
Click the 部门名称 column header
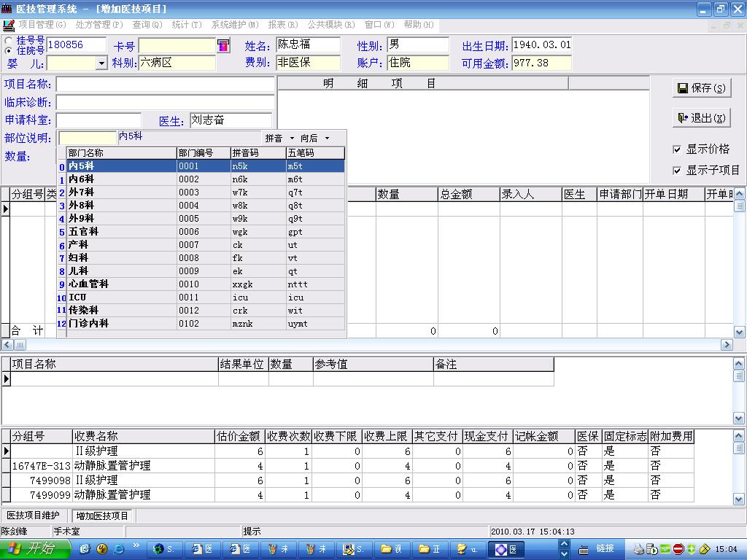pos(122,153)
